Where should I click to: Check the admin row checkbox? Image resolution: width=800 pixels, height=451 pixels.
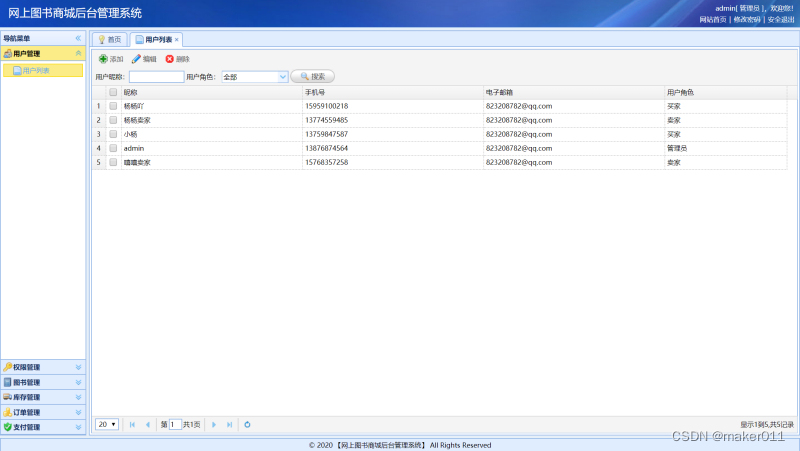pos(113,148)
